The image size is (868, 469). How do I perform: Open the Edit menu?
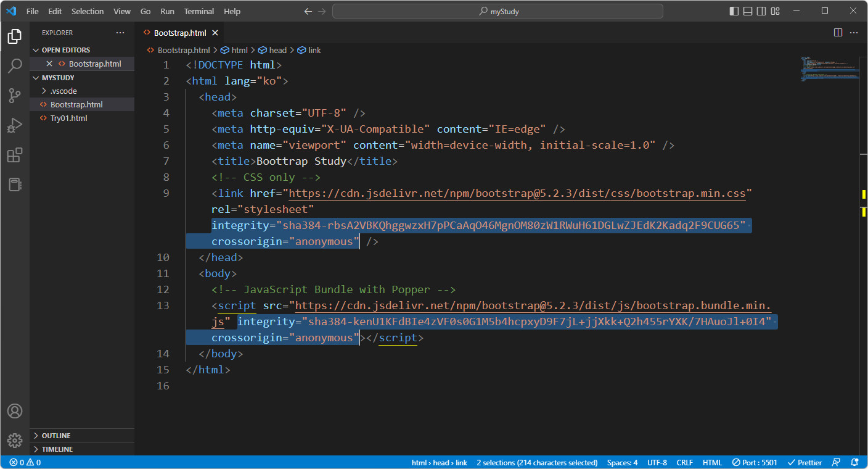click(x=55, y=11)
